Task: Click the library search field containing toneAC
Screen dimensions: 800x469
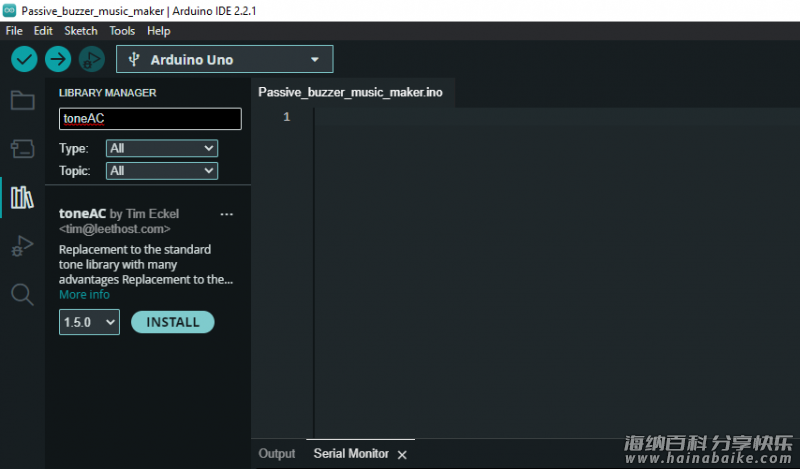Action: pos(150,118)
